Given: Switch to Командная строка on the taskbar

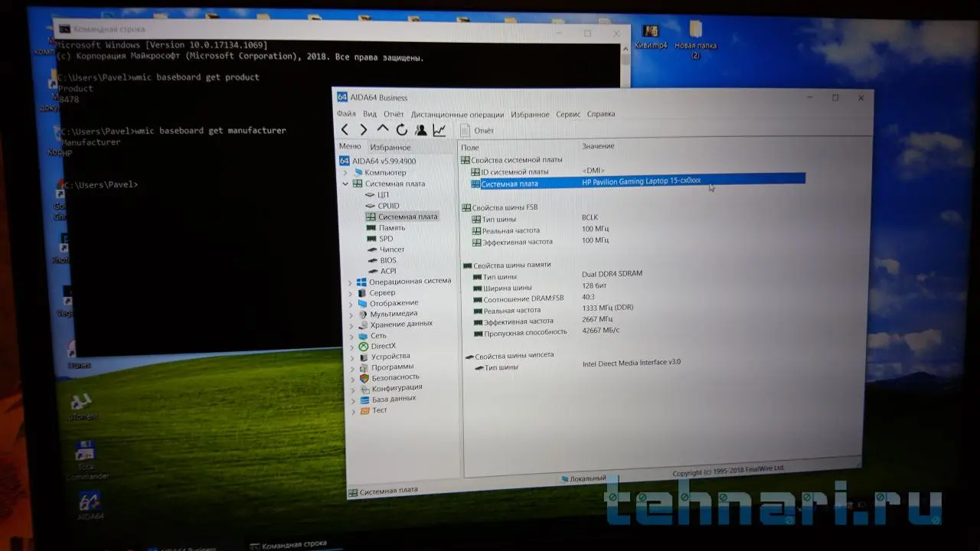Looking at the screenshot, I should tap(287, 545).
